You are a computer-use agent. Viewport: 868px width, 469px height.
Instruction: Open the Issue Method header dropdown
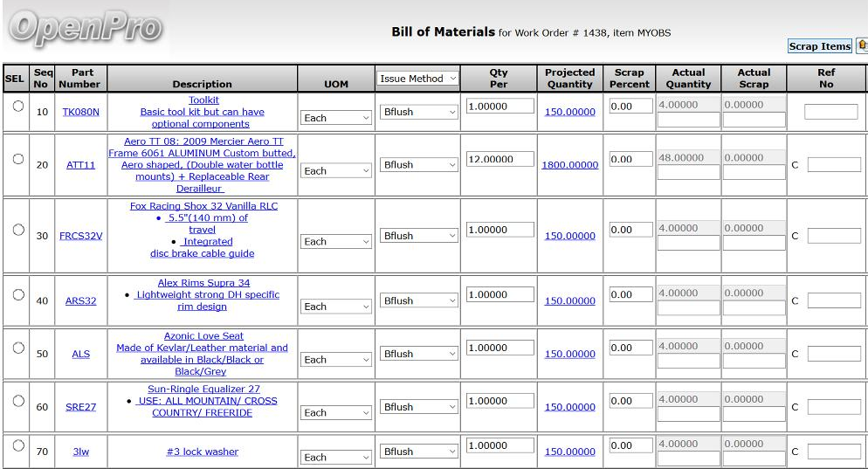418,79
